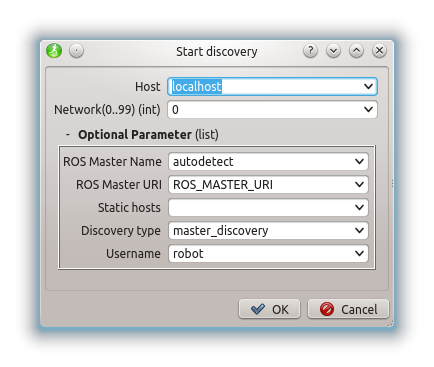This screenshot has height=367, width=434.
Task: Open the Static hosts dropdown arrow
Action: coord(359,208)
